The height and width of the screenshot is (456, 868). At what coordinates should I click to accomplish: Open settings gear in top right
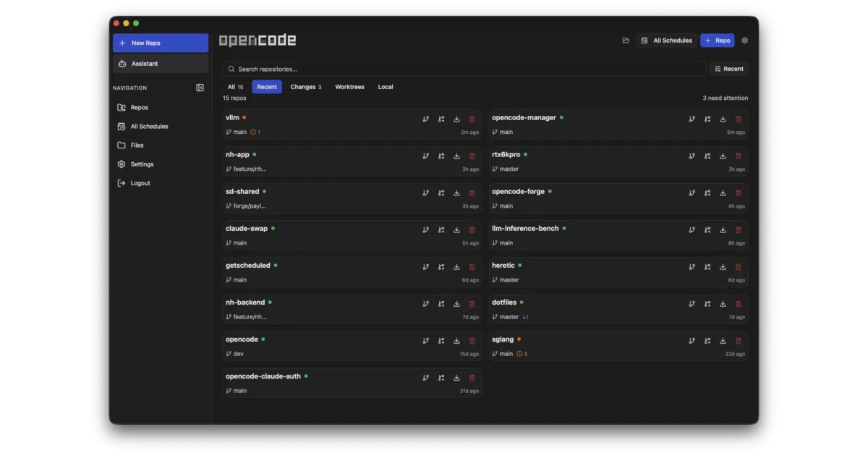[x=745, y=41]
